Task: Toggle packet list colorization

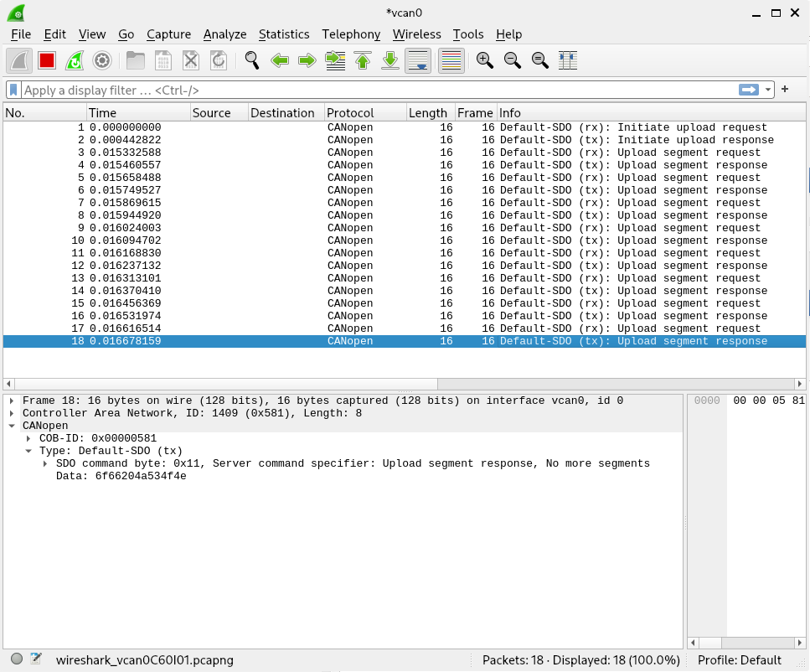Action: pyautogui.click(x=451, y=60)
